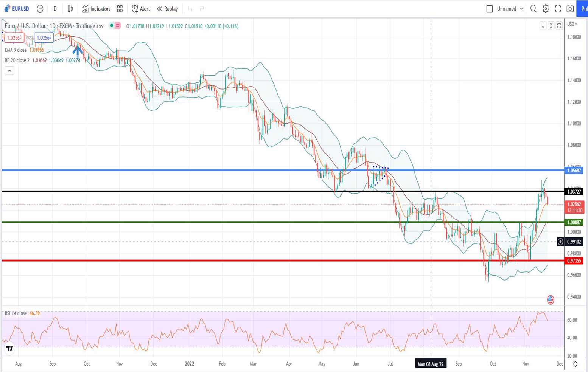Open the Unnamed layout dropdown arrow
588x372 pixels.
point(521,9)
